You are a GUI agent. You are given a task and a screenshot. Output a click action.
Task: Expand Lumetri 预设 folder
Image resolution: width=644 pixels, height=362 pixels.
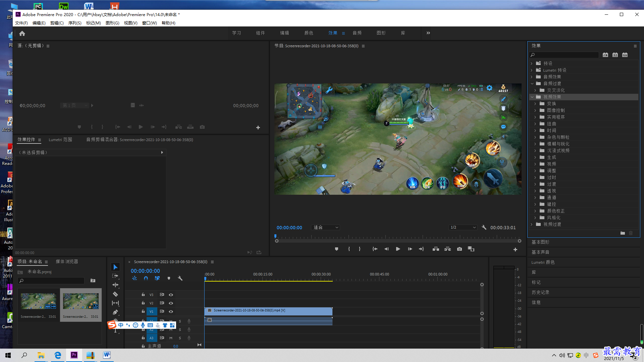pos(532,70)
